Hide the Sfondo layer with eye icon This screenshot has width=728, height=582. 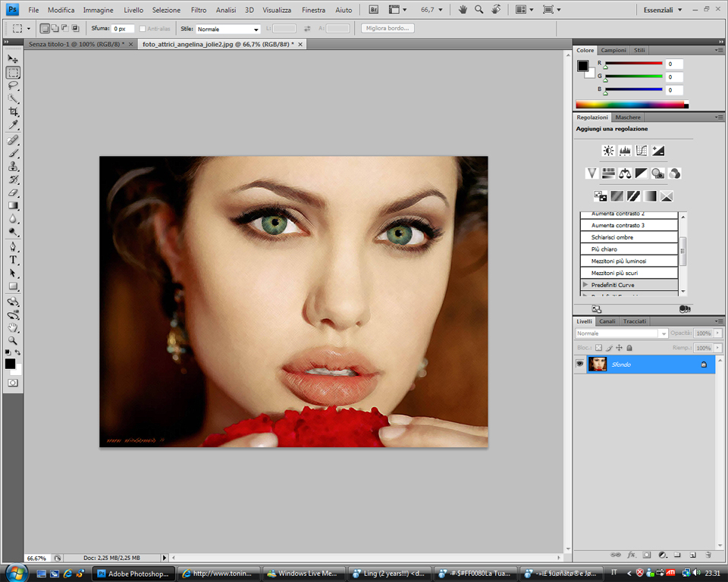coord(580,365)
